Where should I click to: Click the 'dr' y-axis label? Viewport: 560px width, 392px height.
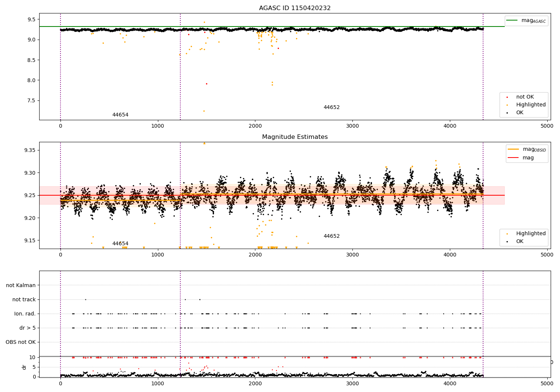pyautogui.click(x=24, y=367)
